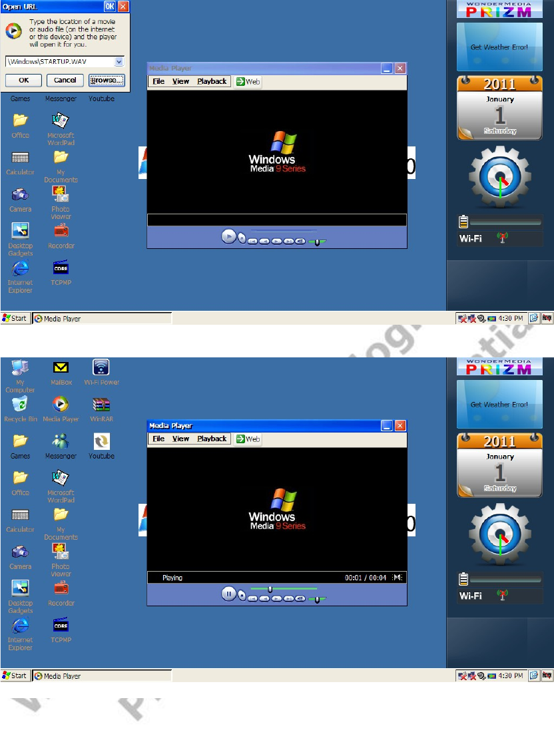
Task: Click the Playing status text in Media Player
Action: click(172, 578)
